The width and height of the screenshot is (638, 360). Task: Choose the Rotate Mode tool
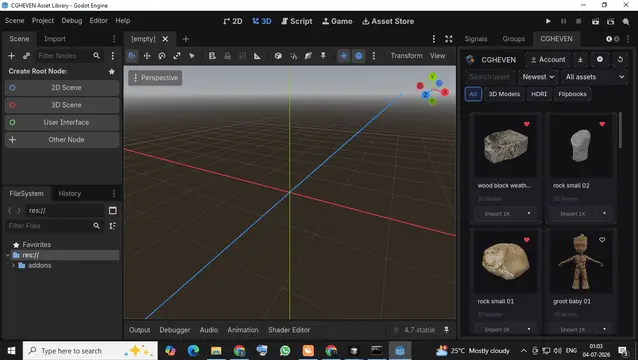pyautogui.click(x=162, y=56)
